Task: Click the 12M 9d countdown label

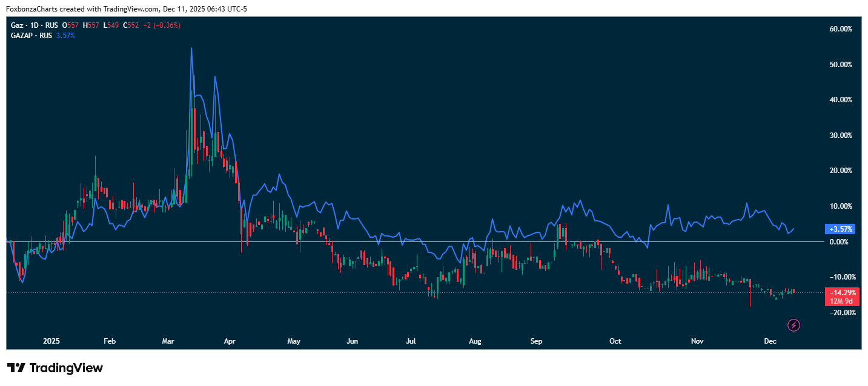Action: click(841, 301)
